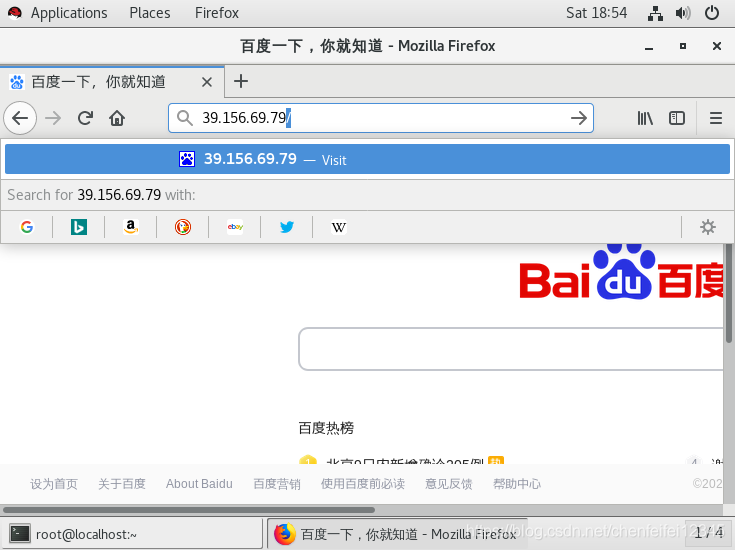Search with DuckDuckGo icon
735x550 pixels.
(183, 227)
